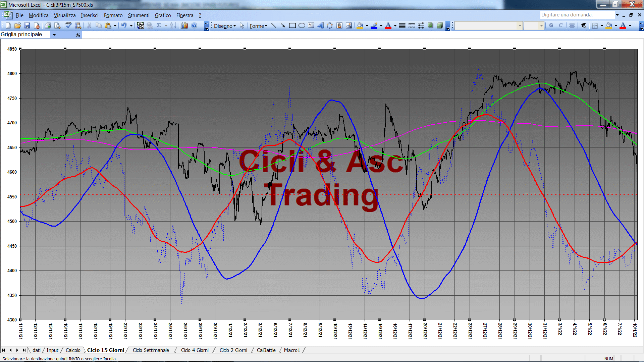Viewport: 644px width, 362px height.
Task: Save the workbook with the floppy disk icon
Action: point(27,25)
